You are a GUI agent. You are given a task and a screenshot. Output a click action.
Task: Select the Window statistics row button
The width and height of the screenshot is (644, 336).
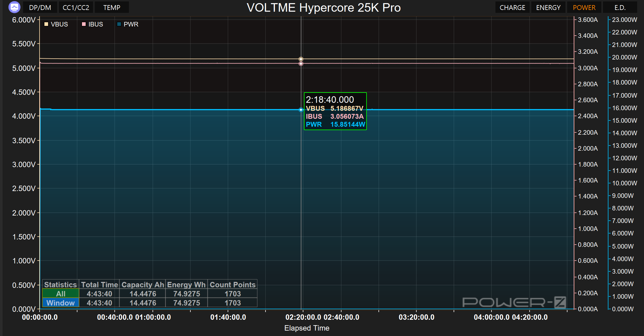(x=61, y=303)
